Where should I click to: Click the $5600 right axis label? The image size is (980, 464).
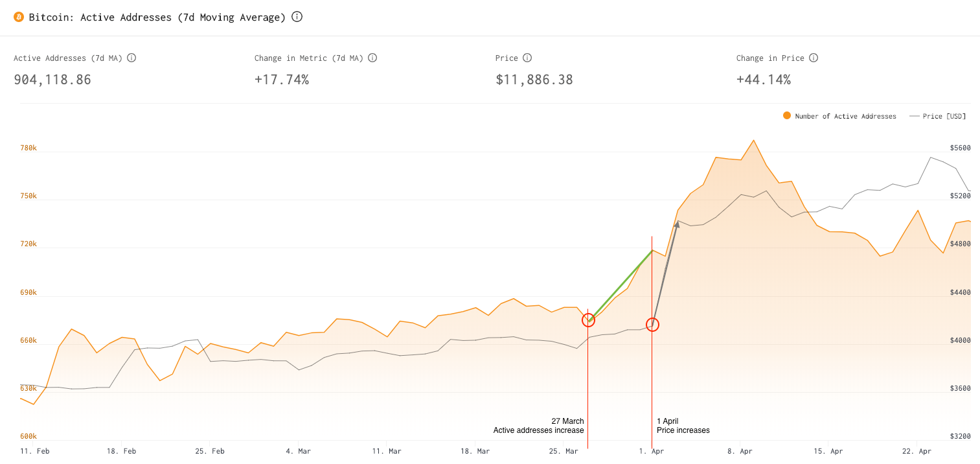pos(961,148)
